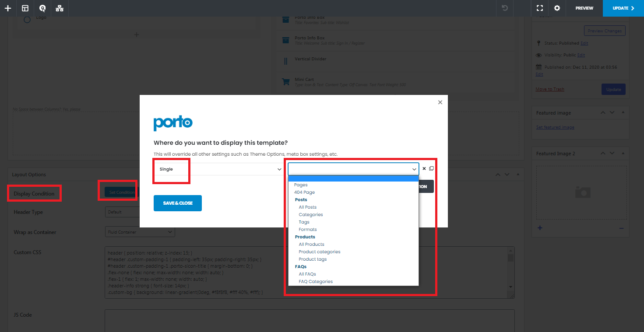Click the Custom CSS scrollbar down arrow

(510, 287)
